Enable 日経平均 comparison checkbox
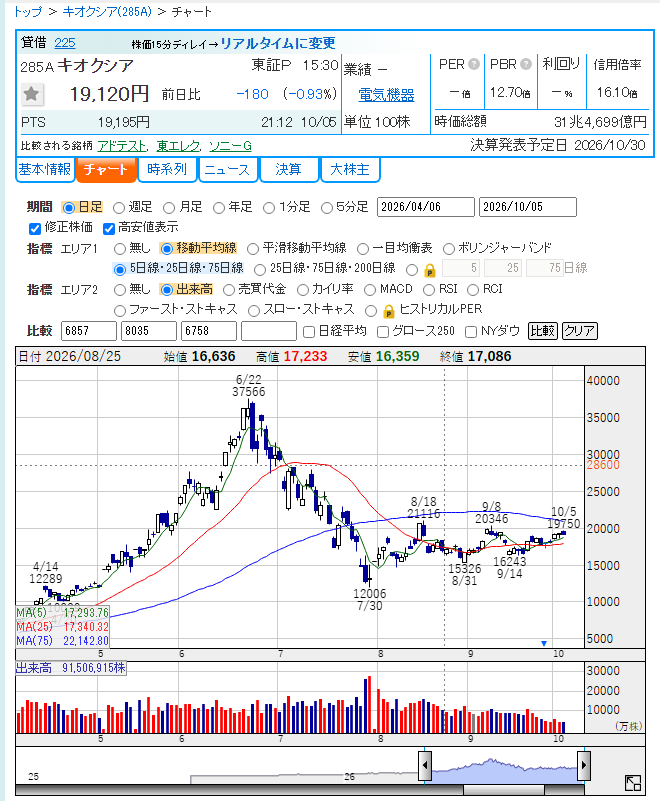660x801 pixels. tap(309, 332)
